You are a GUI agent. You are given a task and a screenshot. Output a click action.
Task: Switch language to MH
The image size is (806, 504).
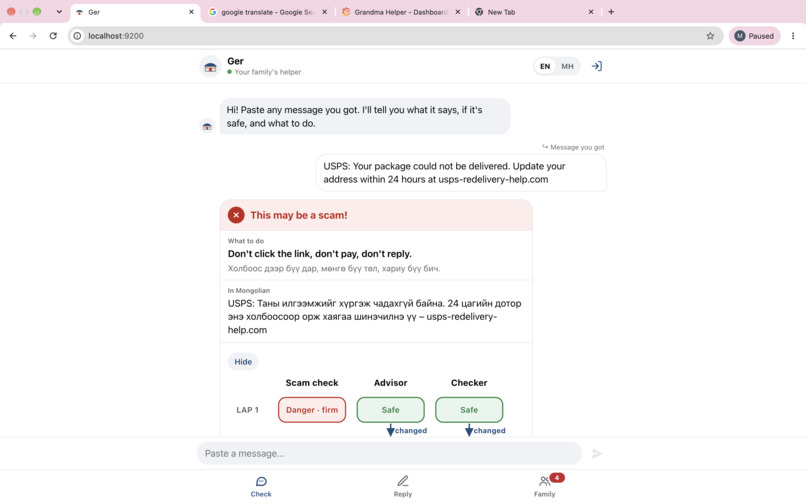pos(567,66)
